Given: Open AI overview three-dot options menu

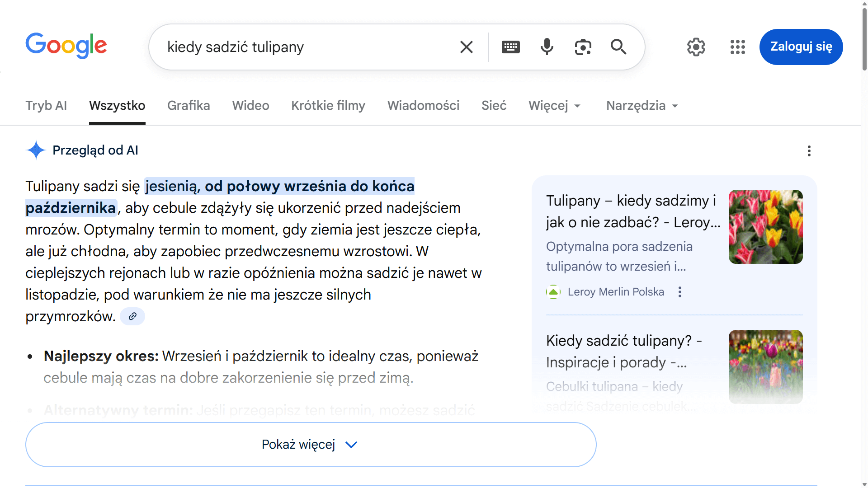Looking at the screenshot, I should coord(809,151).
